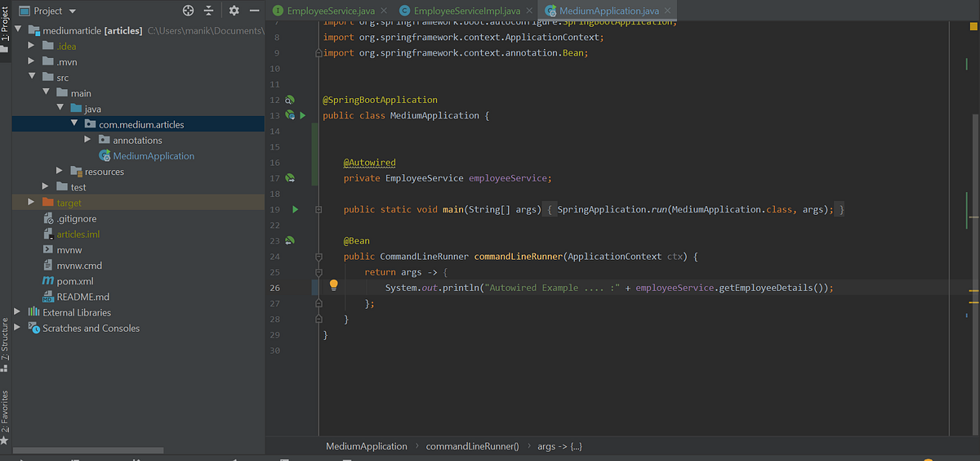Click the yellow lightbulb intention icon on line 26
Screen dimensions: 980x461
(333, 285)
